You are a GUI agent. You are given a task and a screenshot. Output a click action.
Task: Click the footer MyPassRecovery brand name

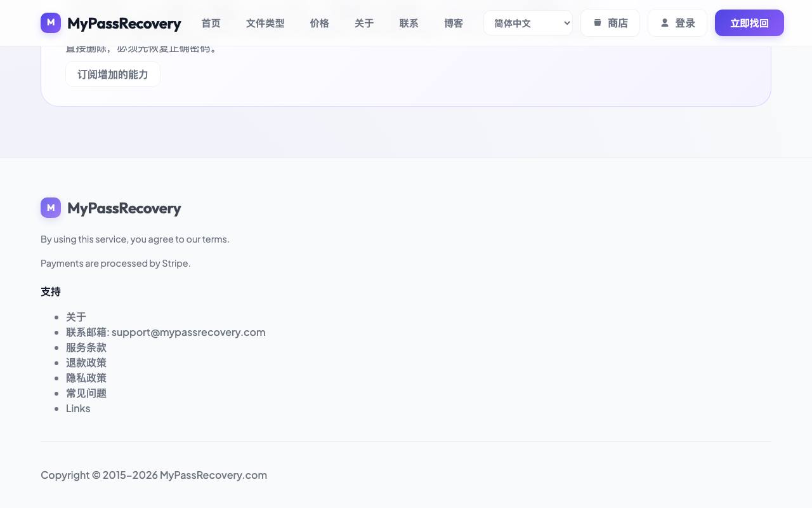(x=124, y=208)
